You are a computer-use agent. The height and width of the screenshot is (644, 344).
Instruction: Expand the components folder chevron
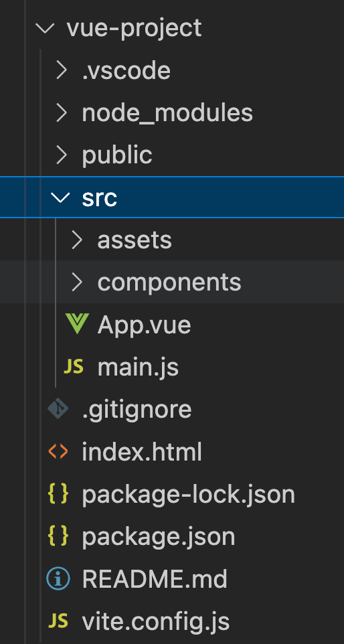tap(77, 282)
